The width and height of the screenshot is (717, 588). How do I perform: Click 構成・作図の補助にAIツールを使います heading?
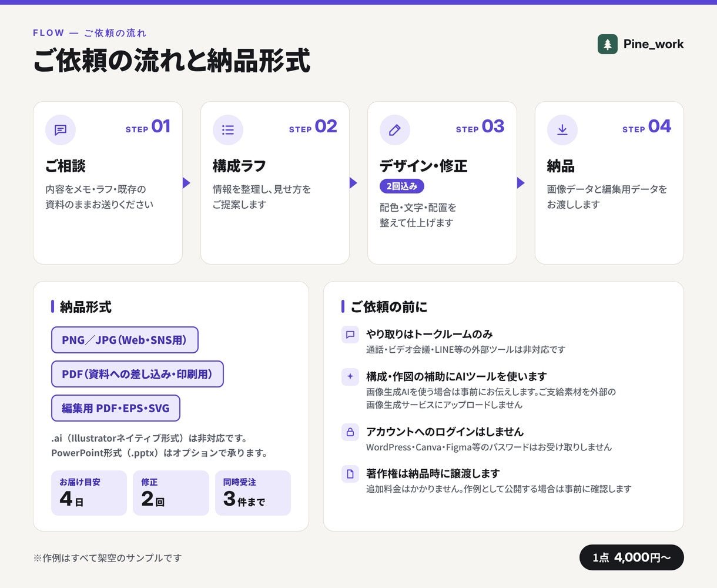(457, 376)
